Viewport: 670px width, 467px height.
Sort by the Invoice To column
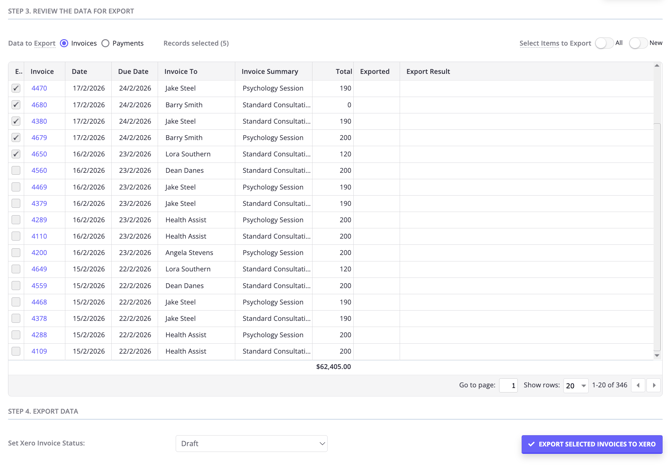pos(181,72)
